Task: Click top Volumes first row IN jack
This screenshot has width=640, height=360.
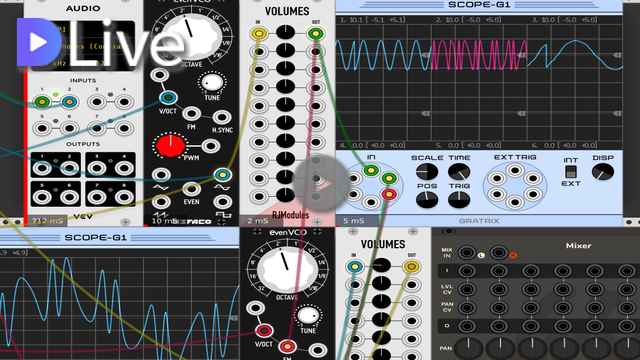Action: click(259, 33)
